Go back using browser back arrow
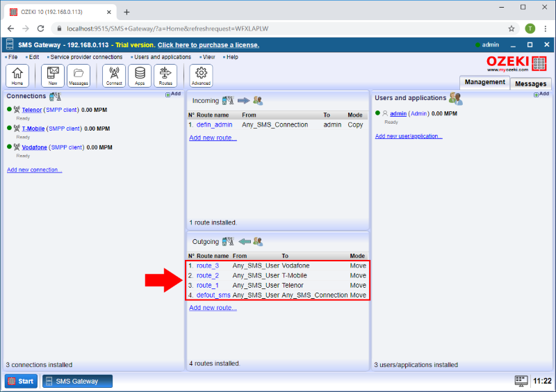The height and width of the screenshot is (392, 556). 10,28
